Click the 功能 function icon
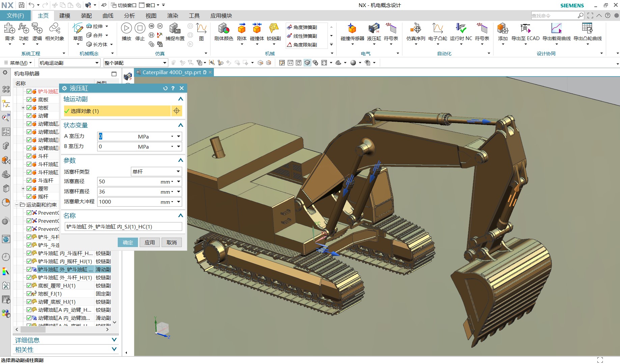Image resolution: width=620 pixels, height=364 pixels. (x=23, y=28)
